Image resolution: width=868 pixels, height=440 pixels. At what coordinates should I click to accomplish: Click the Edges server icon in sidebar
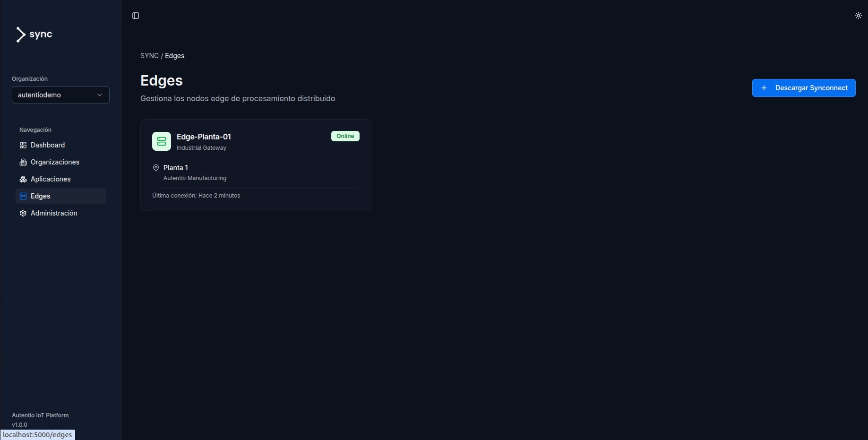[23, 196]
